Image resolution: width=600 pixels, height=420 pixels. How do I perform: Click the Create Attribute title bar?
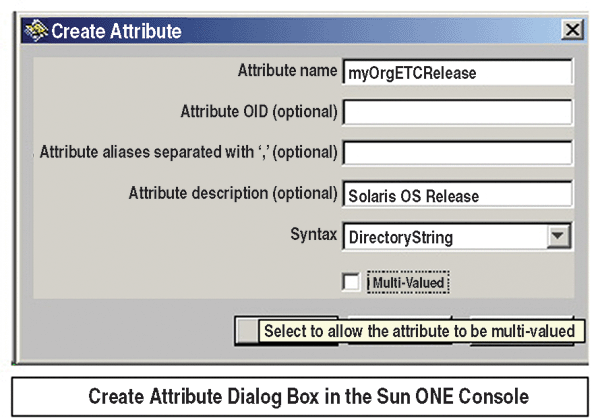coord(300,30)
